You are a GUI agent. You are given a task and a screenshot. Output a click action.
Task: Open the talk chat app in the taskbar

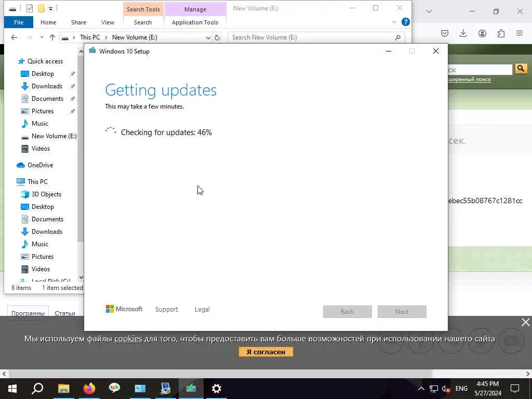(115, 388)
